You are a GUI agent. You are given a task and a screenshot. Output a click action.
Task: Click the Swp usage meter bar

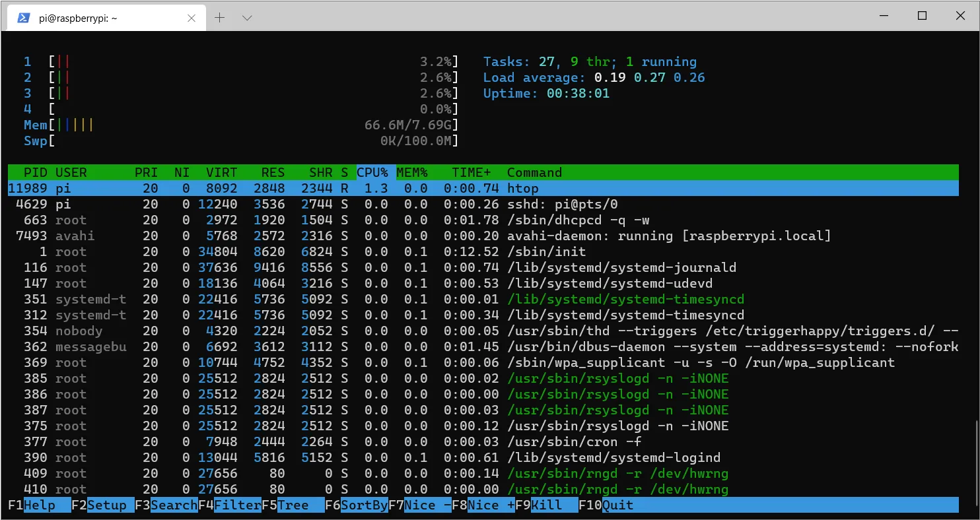pos(254,141)
